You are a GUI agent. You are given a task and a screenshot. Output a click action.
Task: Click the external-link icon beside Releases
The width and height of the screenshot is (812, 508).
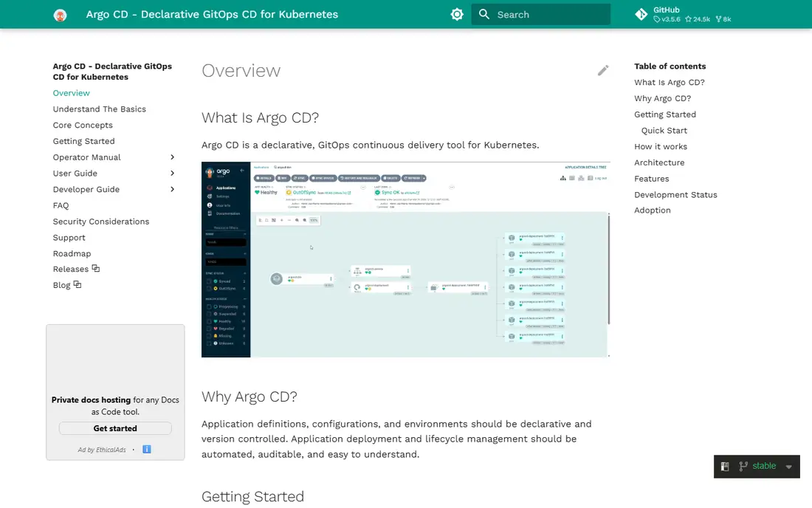[96, 268]
